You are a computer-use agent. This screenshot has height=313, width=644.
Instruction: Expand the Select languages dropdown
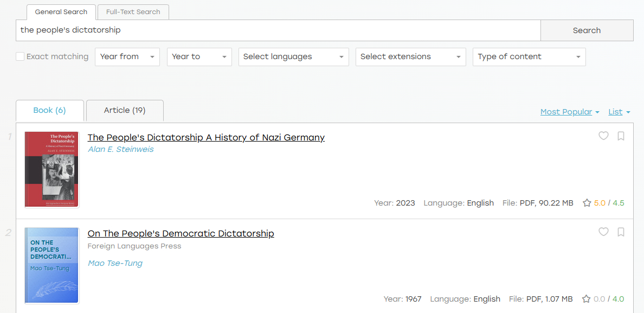click(x=294, y=56)
